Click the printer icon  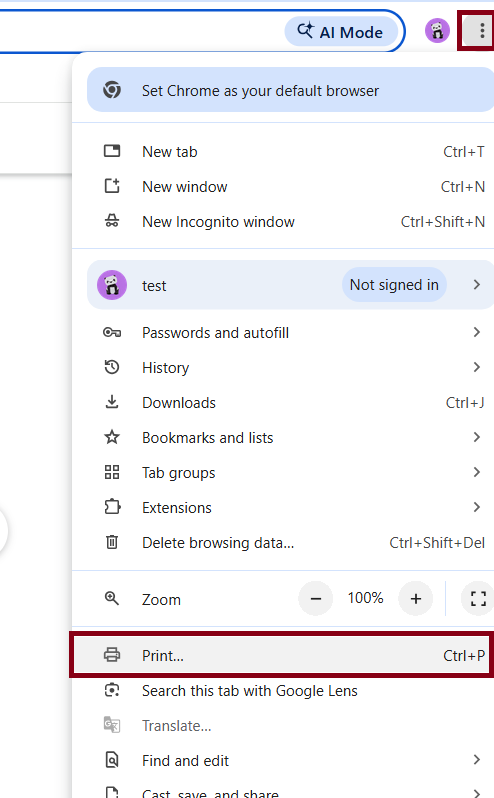(x=112, y=655)
